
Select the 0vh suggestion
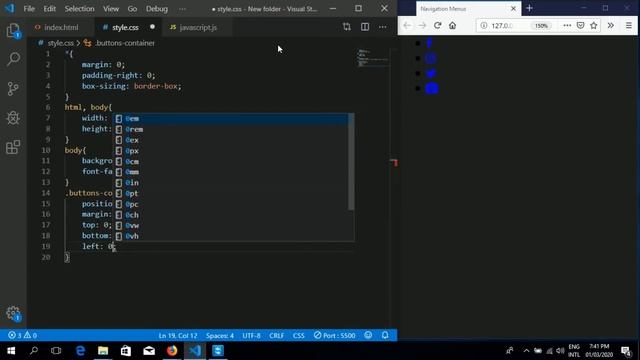[231, 236]
